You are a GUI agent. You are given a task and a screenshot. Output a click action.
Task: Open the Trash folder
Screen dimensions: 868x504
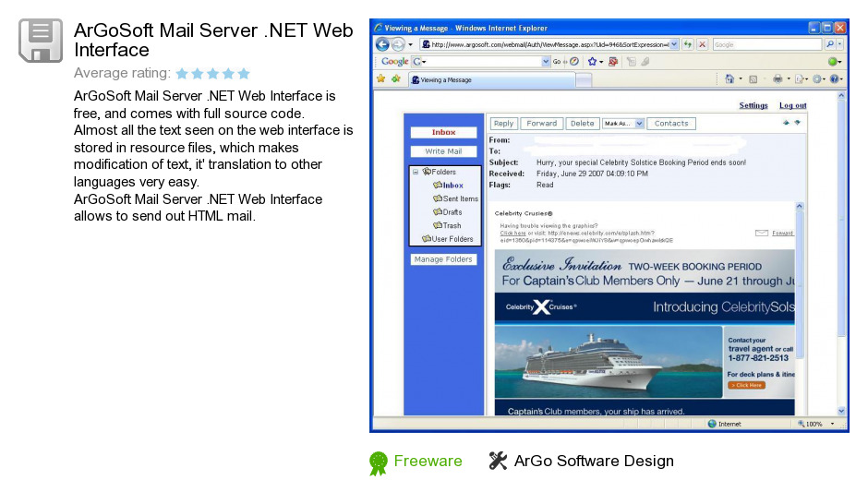(x=447, y=225)
